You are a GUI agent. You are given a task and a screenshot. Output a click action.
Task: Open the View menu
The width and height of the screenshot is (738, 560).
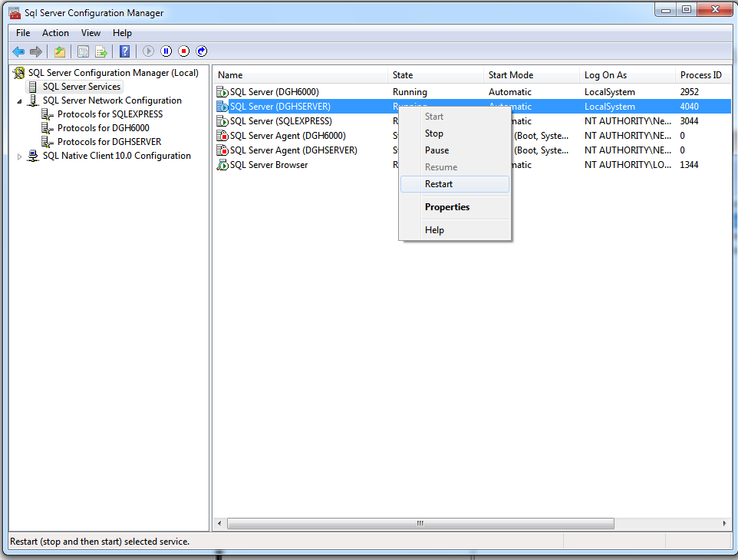[x=91, y=33]
